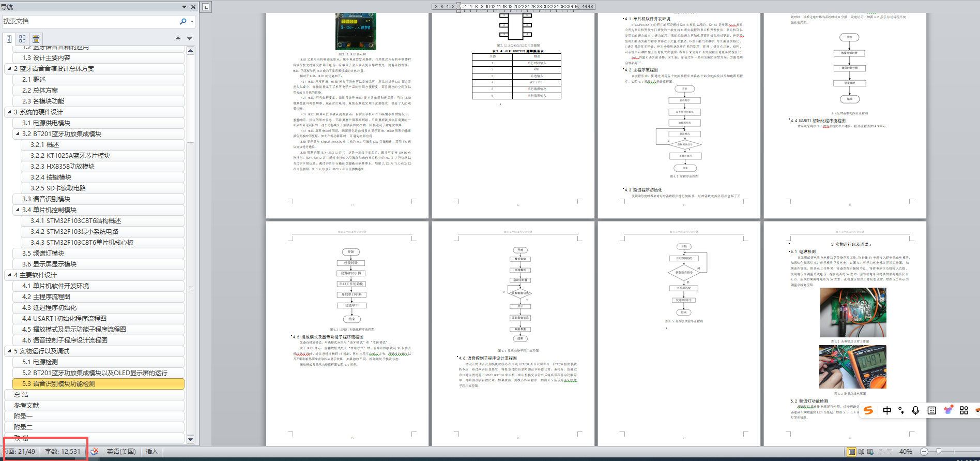Click the zoom out minus button
Viewport: 980px width, 461px height.
(924, 452)
